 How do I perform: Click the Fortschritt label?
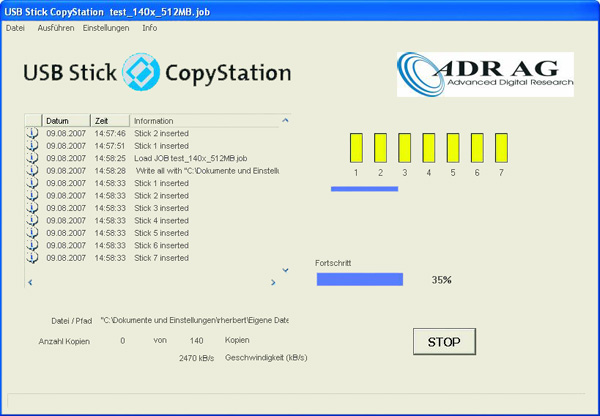pos(333,263)
